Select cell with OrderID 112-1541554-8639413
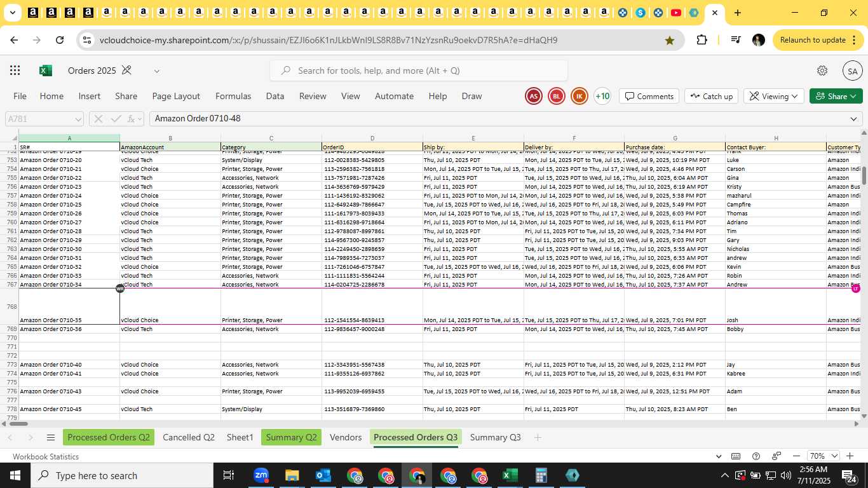Image resolution: width=868 pixels, height=488 pixels. pos(372,306)
